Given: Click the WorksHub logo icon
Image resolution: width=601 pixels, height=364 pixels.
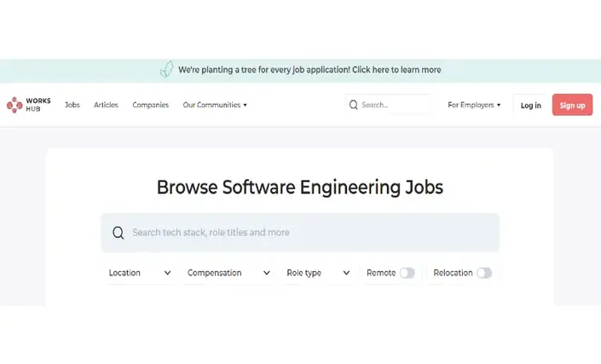Looking at the screenshot, I should pos(14,105).
